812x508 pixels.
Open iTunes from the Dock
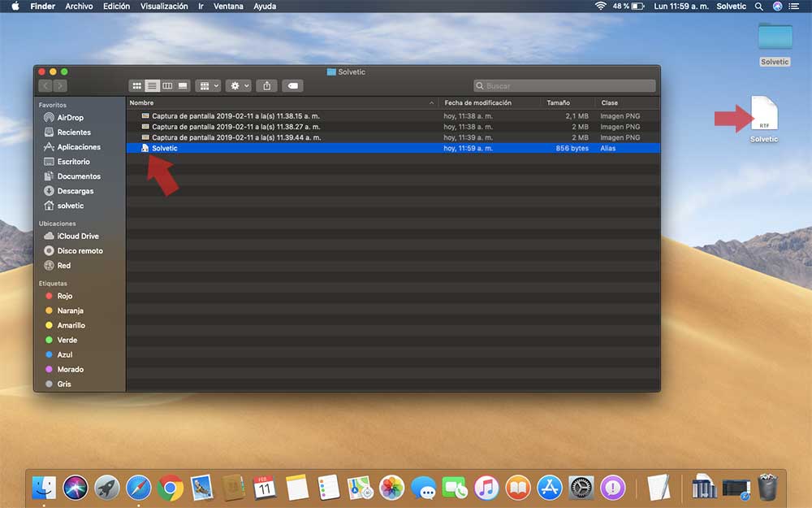pyautogui.click(x=486, y=487)
